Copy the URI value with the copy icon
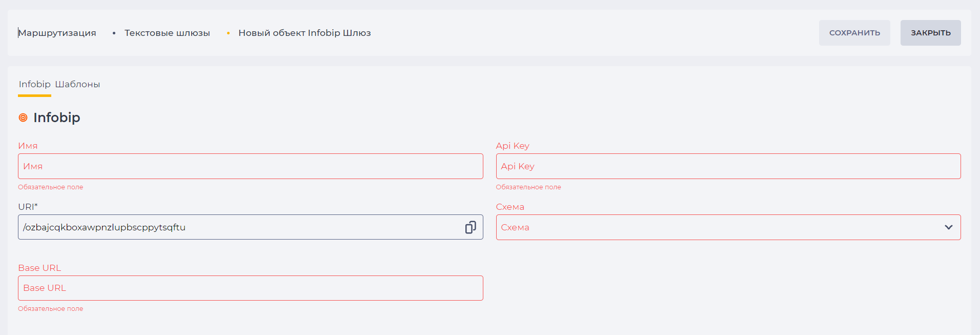This screenshot has width=980, height=335. click(x=471, y=227)
